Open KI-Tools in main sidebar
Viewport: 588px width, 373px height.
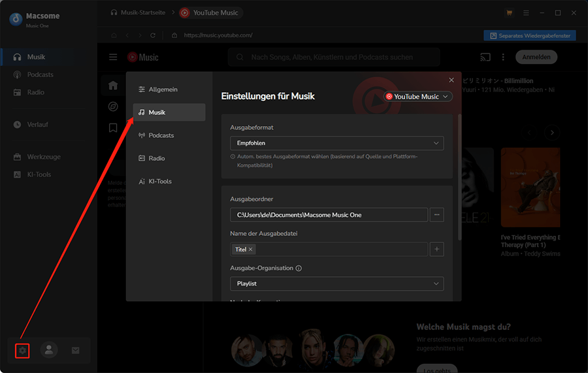click(49, 174)
